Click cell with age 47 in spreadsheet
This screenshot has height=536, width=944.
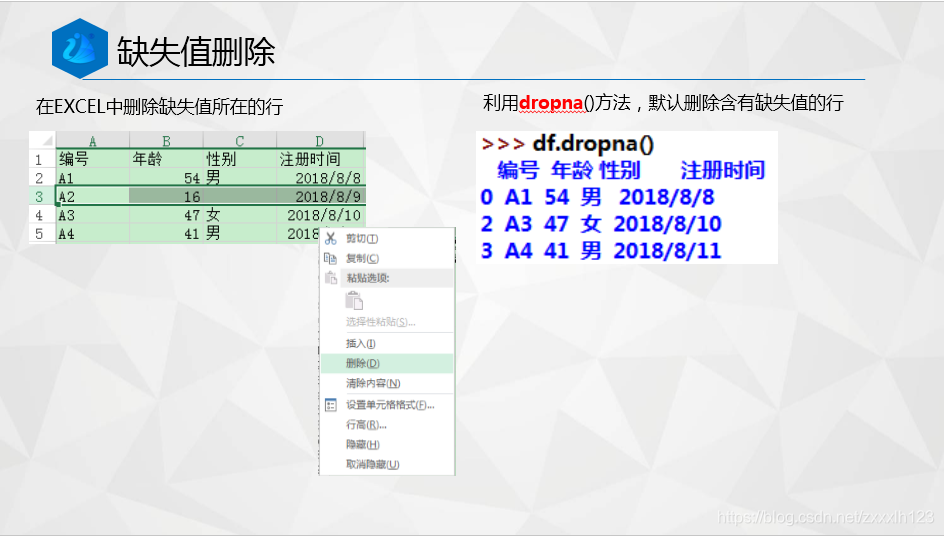(x=166, y=215)
